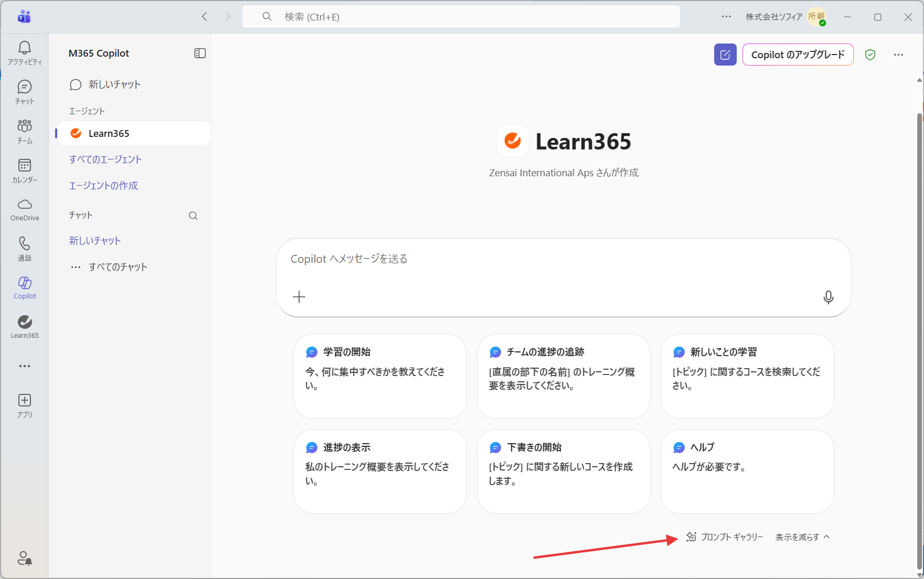Open the プロンプト ギャラリー button
The width and height of the screenshot is (924, 579).
point(725,537)
